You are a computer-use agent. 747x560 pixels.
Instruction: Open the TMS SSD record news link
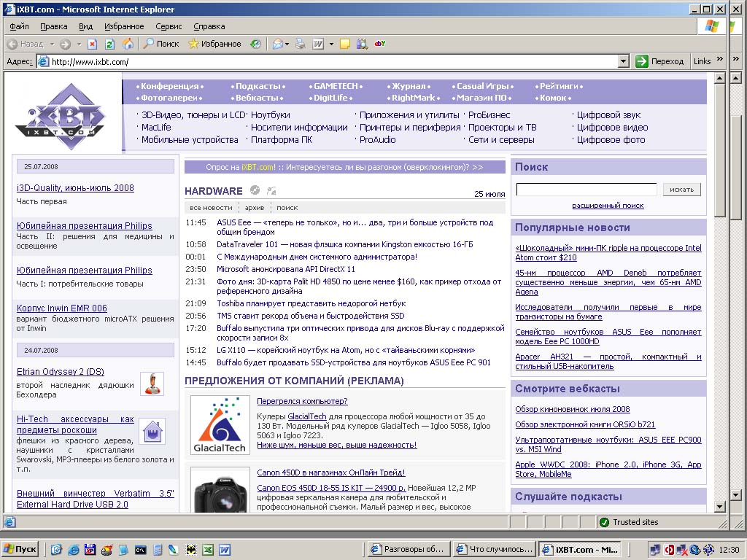click(311, 316)
